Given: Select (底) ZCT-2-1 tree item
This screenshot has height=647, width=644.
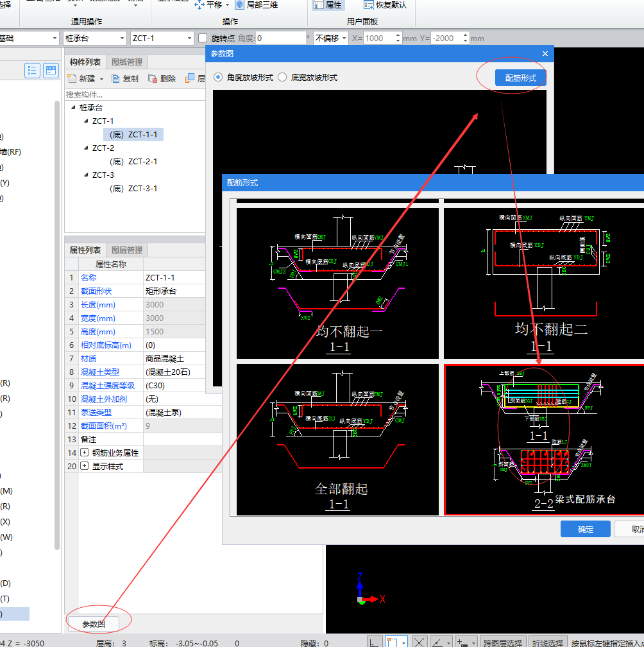Looking at the screenshot, I should click(133, 161).
